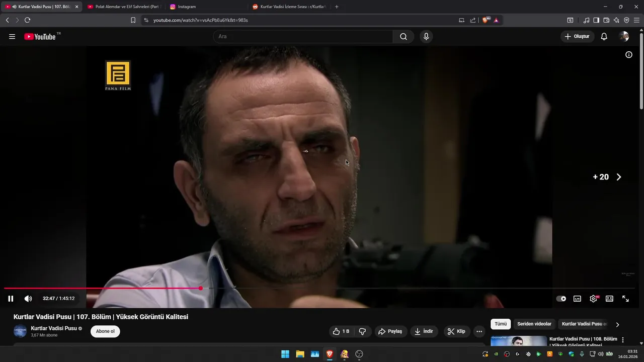Open YouTube notifications bell
The width and height of the screenshot is (644, 362).
pyautogui.click(x=604, y=37)
